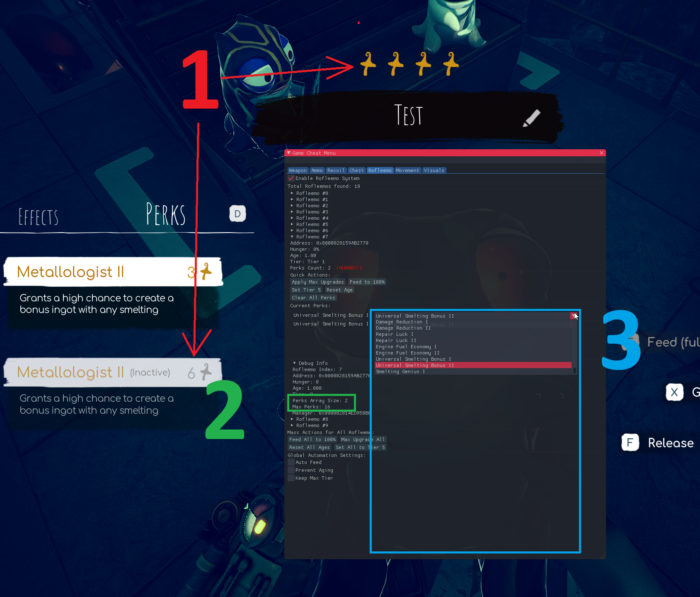Expand Rofleemo #9 entry
The width and height of the screenshot is (700, 597).
pyautogui.click(x=292, y=425)
